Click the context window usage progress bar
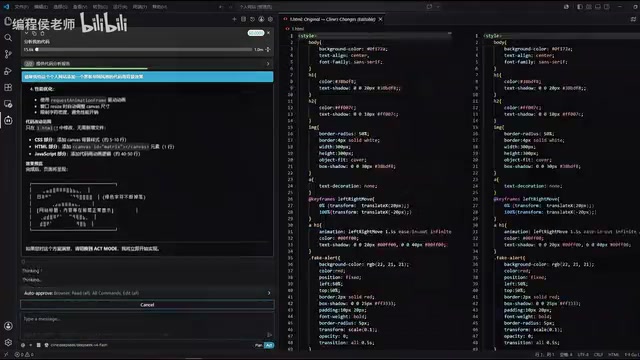This screenshot has height=360, width=640. click(144, 49)
